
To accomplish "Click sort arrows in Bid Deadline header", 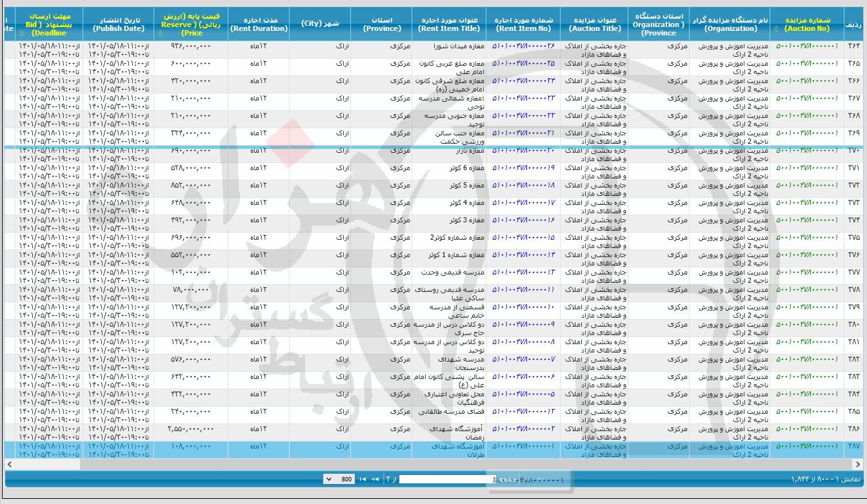I will point(20,33).
